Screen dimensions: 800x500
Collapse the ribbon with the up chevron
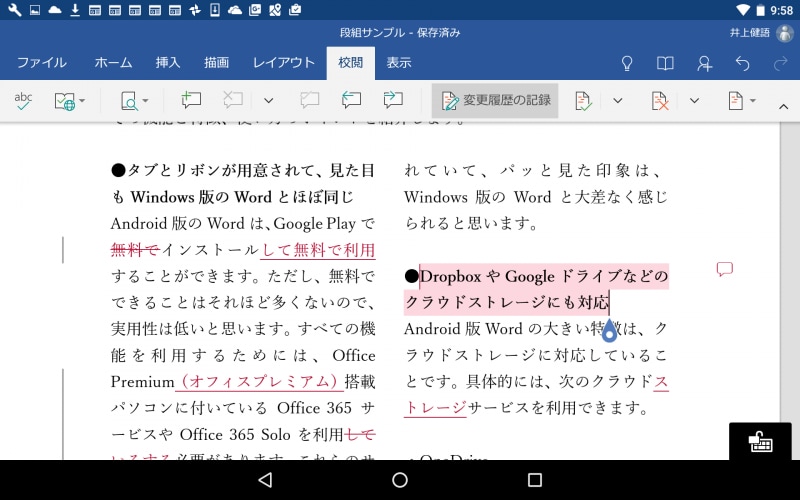[783, 106]
